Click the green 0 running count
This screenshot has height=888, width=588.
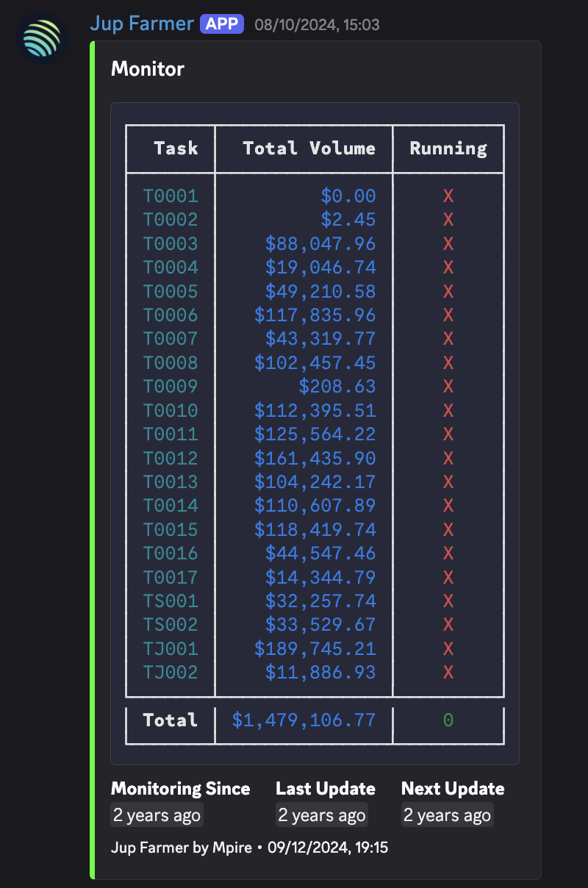(x=448, y=720)
